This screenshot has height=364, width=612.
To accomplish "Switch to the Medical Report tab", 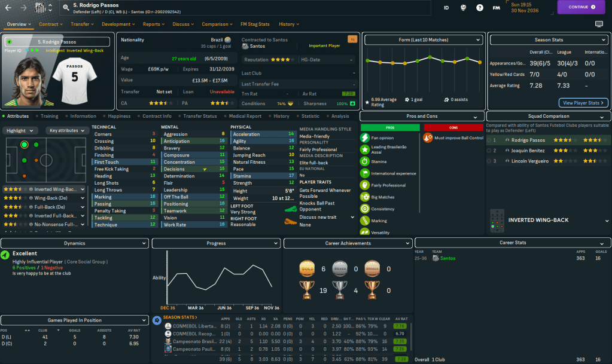I will [245, 116].
